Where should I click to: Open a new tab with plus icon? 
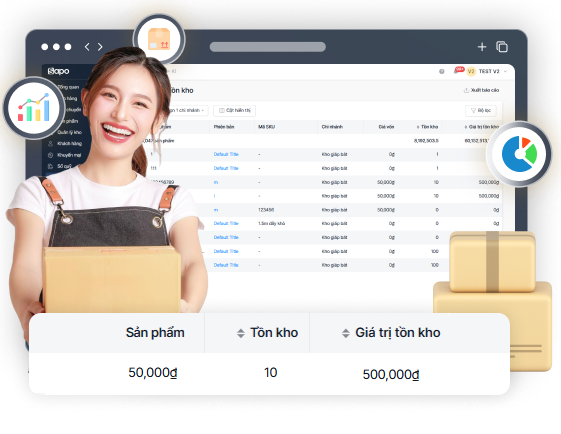tap(482, 47)
